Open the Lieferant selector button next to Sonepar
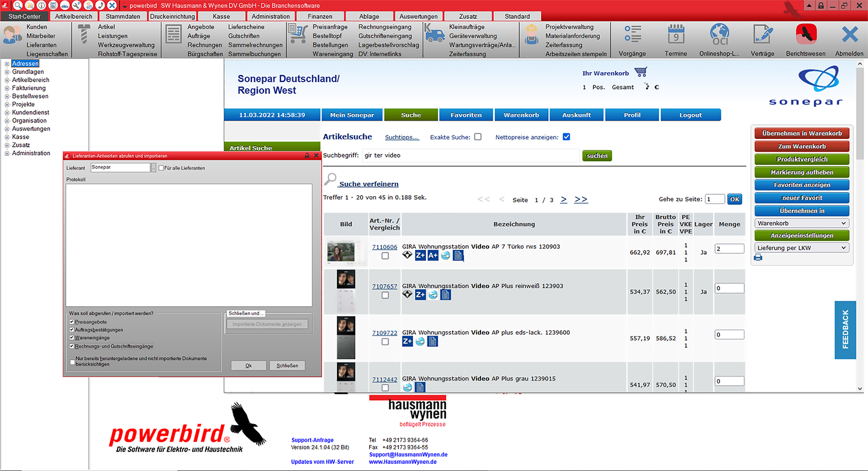Viewport: 868px width, 471px height. tap(153, 168)
